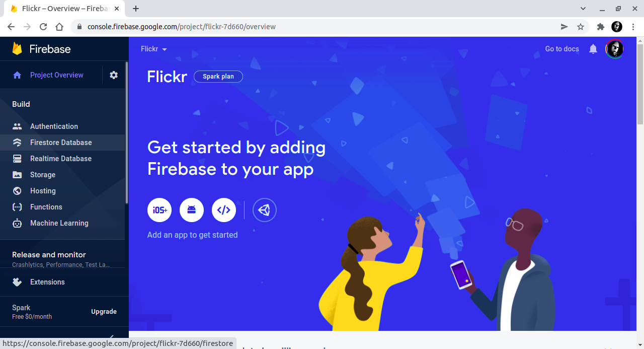The height and width of the screenshot is (349, 644).
Task: Expand the Flickr project dropdown
Action: [154, 49]
